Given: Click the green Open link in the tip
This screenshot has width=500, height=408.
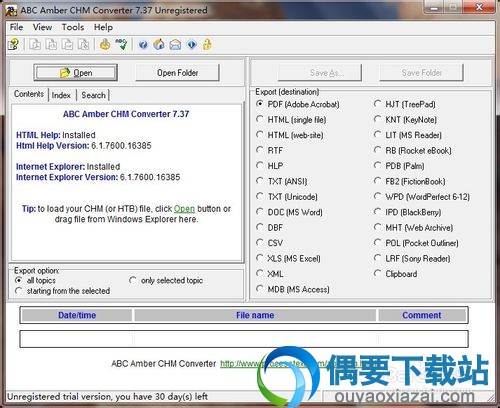Looking at the screenshot, I should (x=184, y=209).
